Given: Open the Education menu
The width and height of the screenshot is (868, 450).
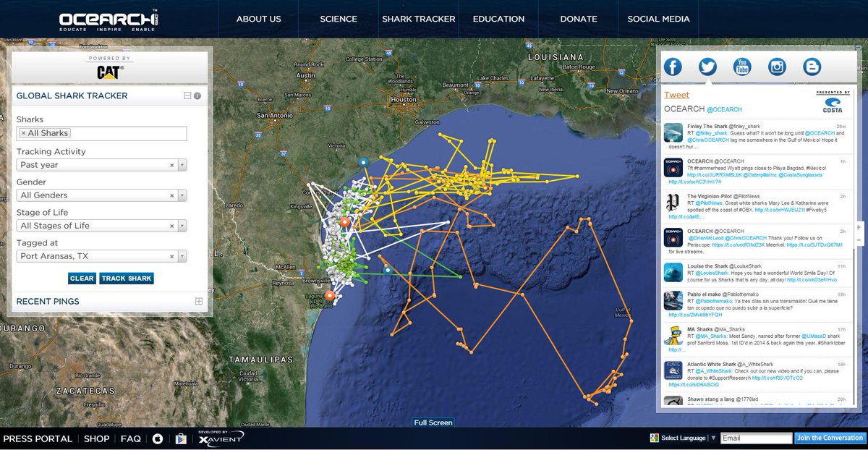Looking at the screenshot, I should 498,19.
